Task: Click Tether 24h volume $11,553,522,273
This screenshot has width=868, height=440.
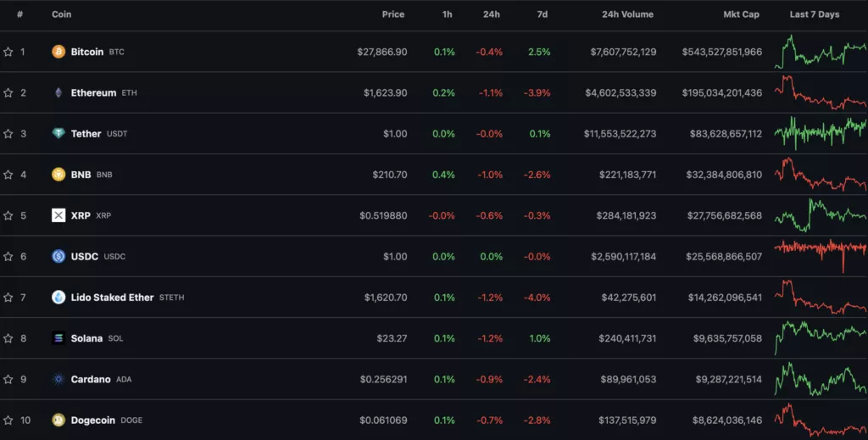Action: pyautogui.click(x=620, y=133)
